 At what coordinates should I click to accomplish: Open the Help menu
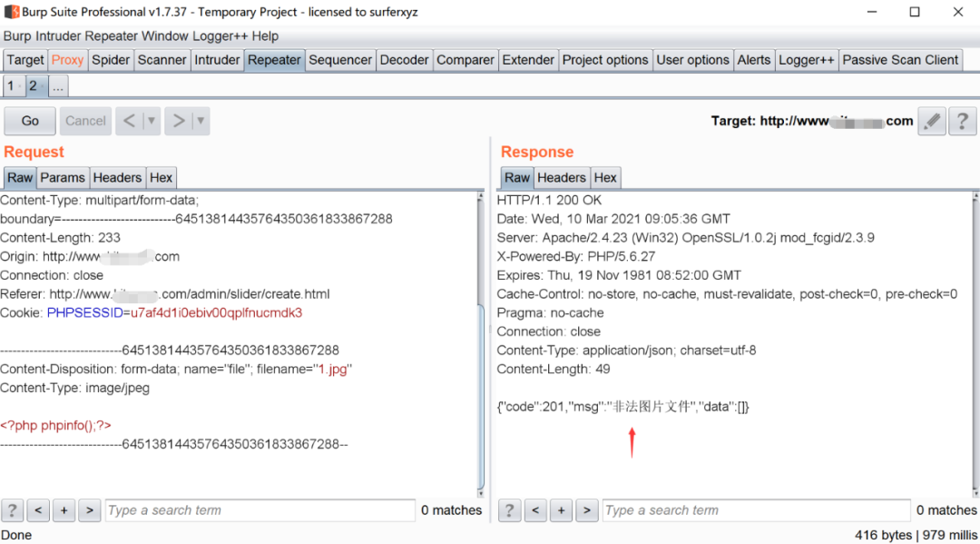point(265,36)
